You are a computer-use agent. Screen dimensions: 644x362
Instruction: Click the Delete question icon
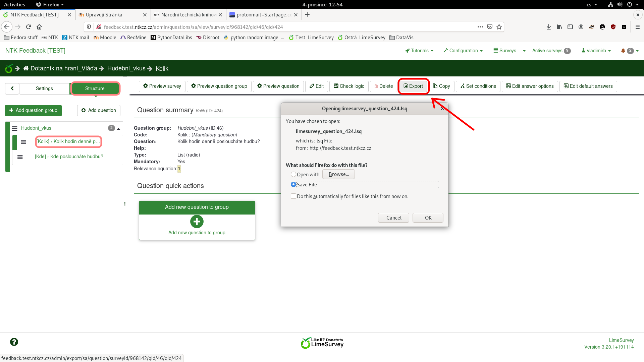[x=383, y=86]
